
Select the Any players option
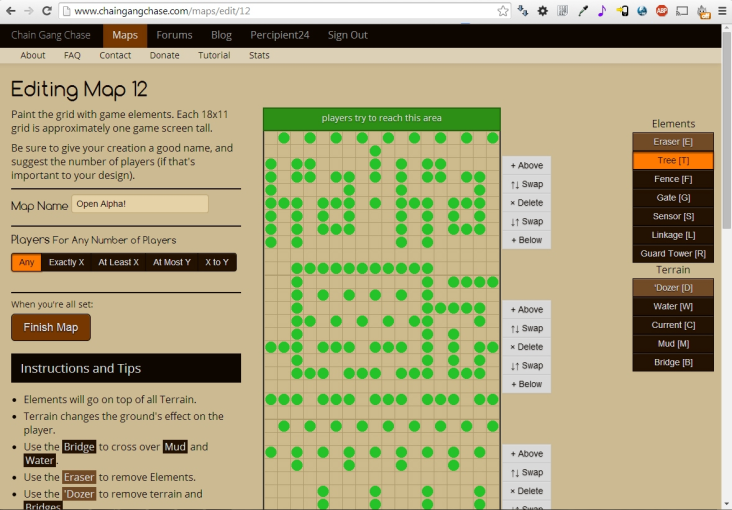coord(27,262)
